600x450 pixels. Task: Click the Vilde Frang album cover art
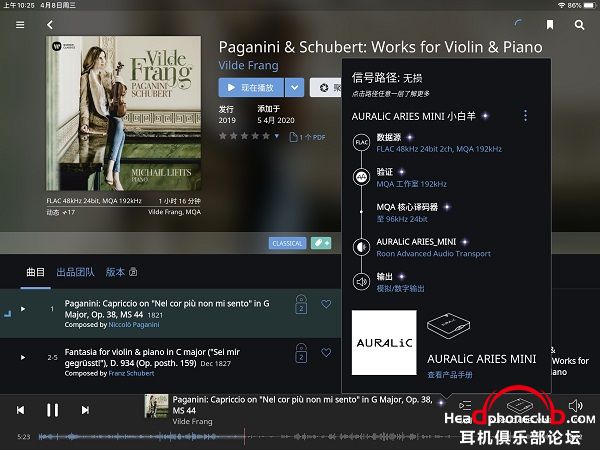123,113
